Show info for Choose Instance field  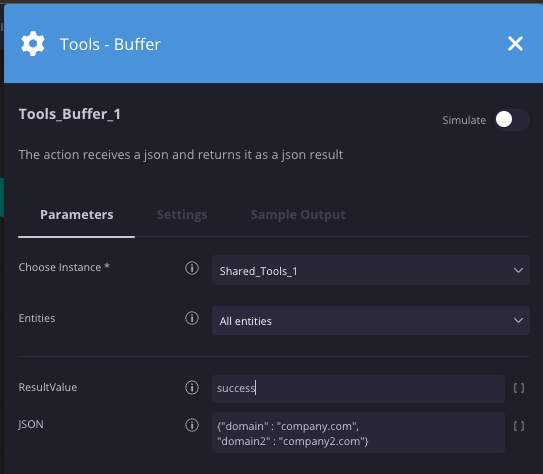[x=192, y=268]
